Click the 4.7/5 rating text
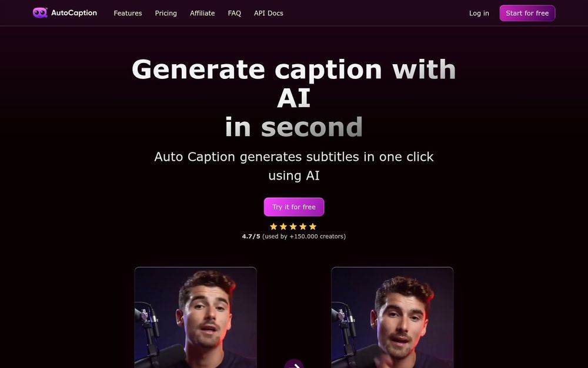The image size is (588, 368). tap(251, 236)
